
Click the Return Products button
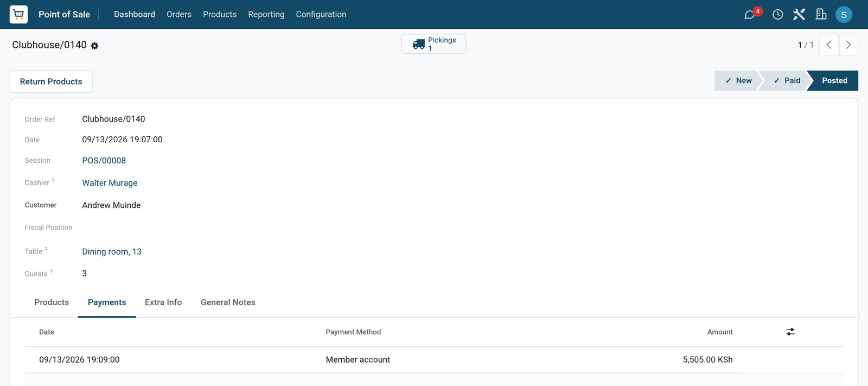point(51,81)
